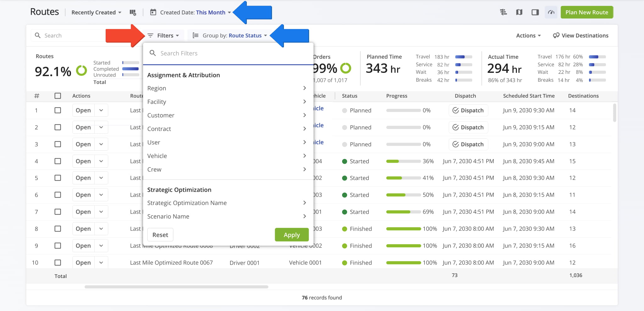Check the checkbox for row 1
644x311 pixels.
click(x=58, y=110)
